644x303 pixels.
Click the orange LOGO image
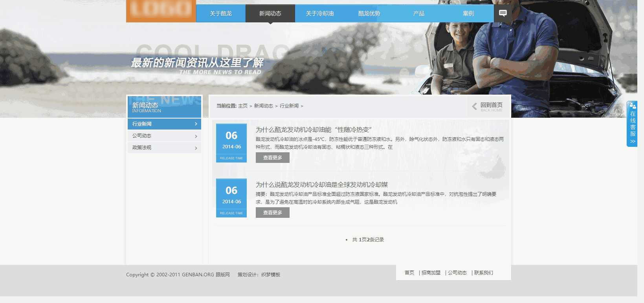pyautogui.click(x=161, y=10)
